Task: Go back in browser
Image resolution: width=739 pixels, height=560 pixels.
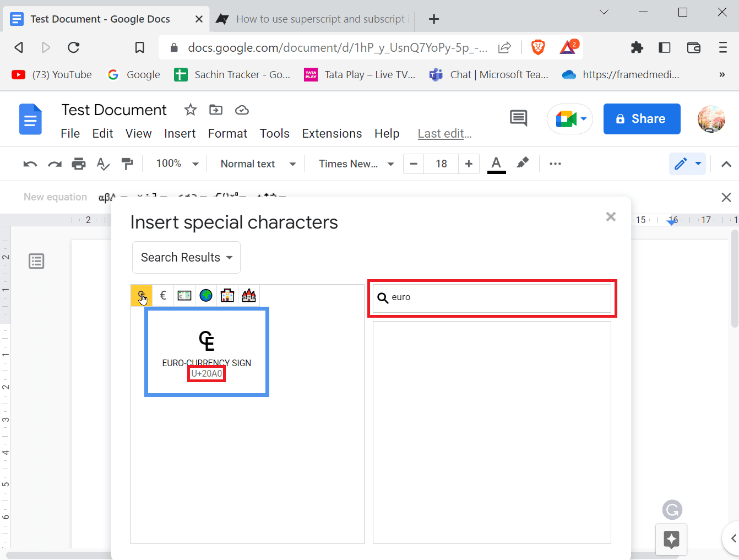Action: [x=19, y=47]
